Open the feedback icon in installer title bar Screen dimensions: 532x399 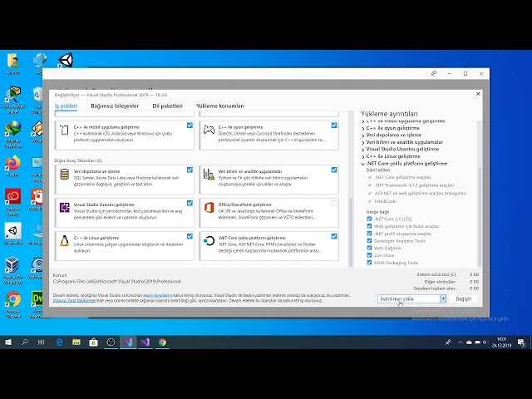434,74
